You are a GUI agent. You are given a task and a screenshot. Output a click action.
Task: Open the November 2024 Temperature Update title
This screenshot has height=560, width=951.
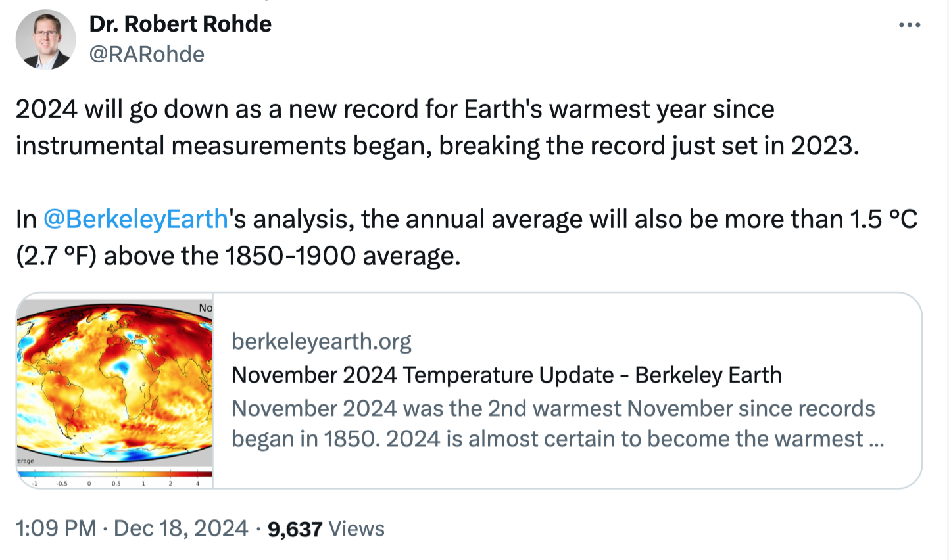[506, 375]
